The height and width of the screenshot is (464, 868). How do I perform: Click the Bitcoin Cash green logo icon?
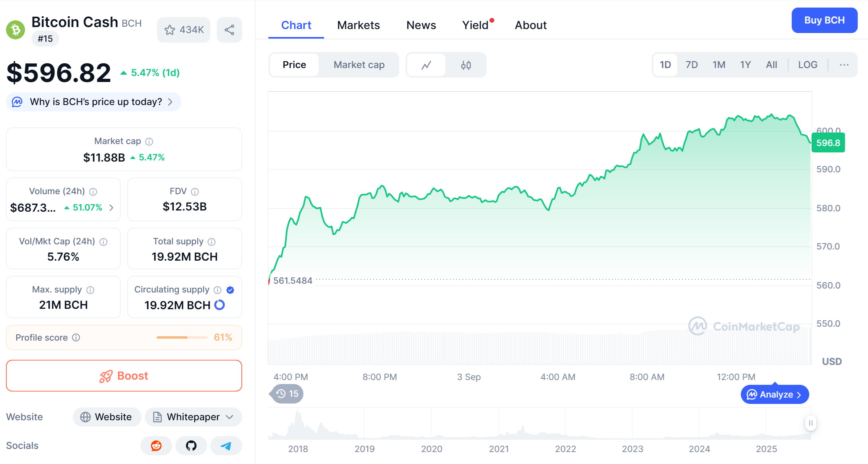click(16, 30)
